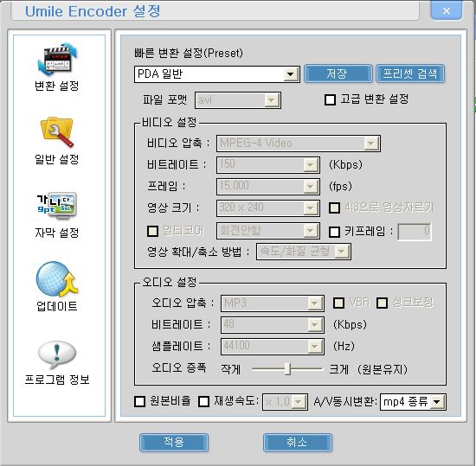This screenshot has height=466, width=476.
Task: Open the 비디오 압축 MPEG-4 Video dropdown
Action: tap(299, 144)
